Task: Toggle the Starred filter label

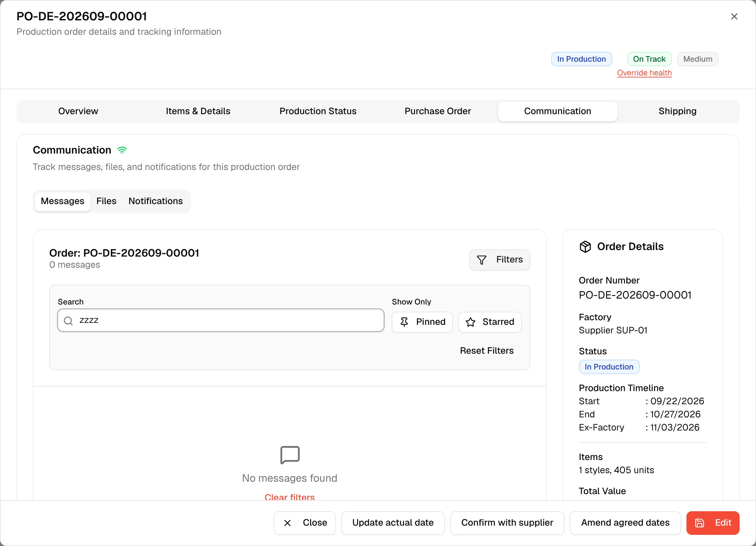Action: [498, 322]
